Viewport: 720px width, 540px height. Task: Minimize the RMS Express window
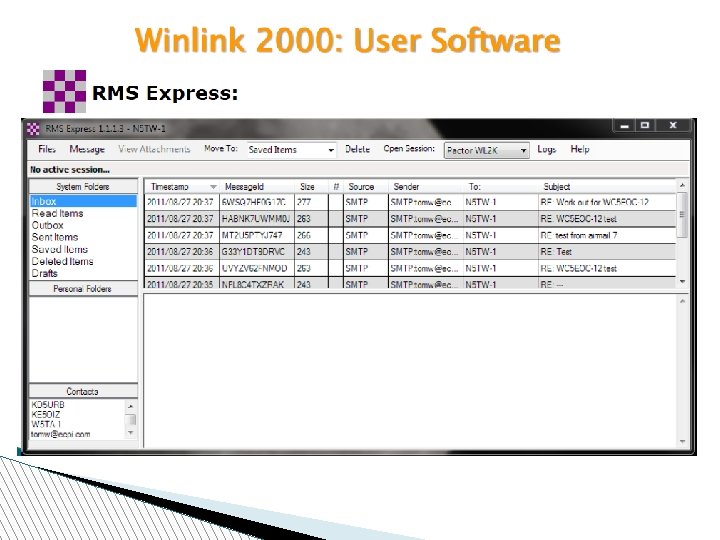click(624, 125)
